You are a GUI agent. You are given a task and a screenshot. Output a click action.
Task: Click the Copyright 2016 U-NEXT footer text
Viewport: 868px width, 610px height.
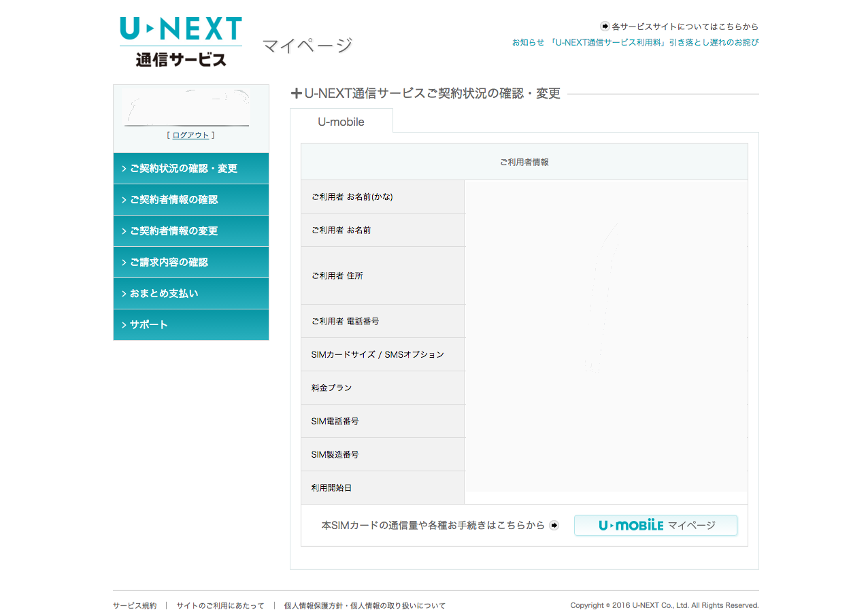pos(665,605)
